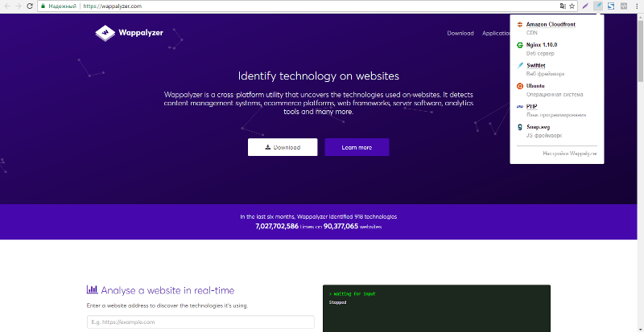
Task: Click the Веб сервер category label
Action: pos(540,53)
